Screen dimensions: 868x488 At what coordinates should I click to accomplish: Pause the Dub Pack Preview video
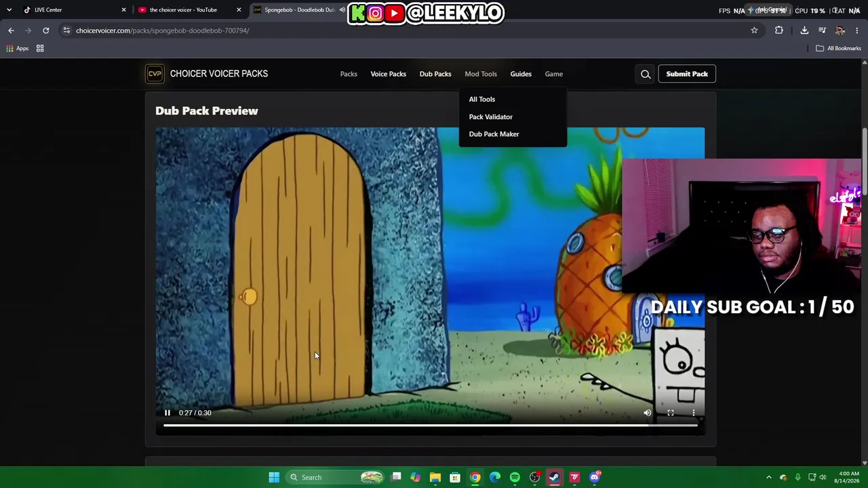coord(167,413)
